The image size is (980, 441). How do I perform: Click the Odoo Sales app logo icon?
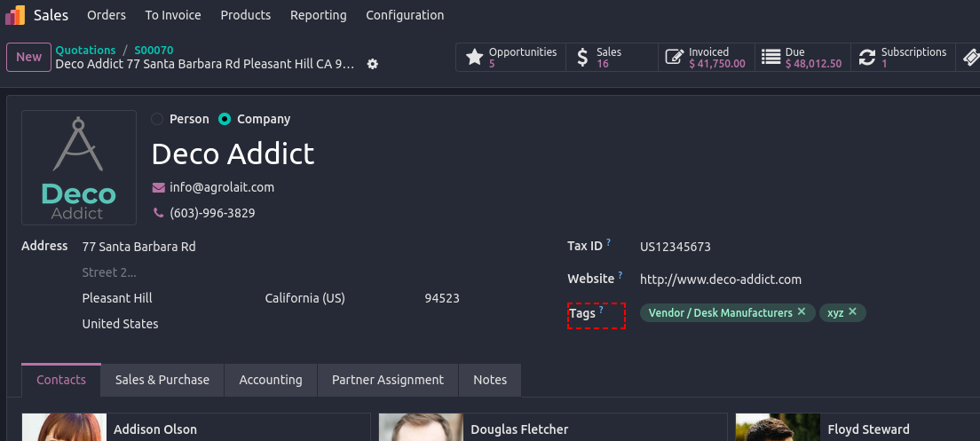[x=15, y=15]
